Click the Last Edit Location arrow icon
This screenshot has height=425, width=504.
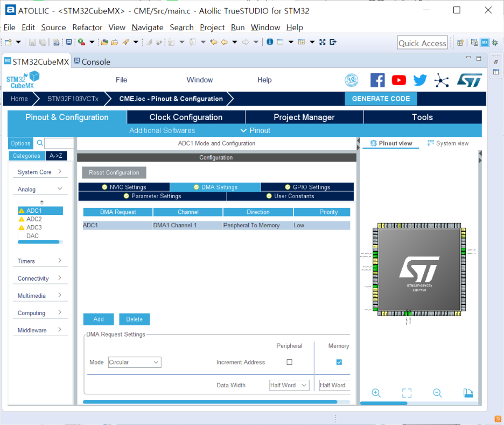pyautogui.click(x=214, y=42)
